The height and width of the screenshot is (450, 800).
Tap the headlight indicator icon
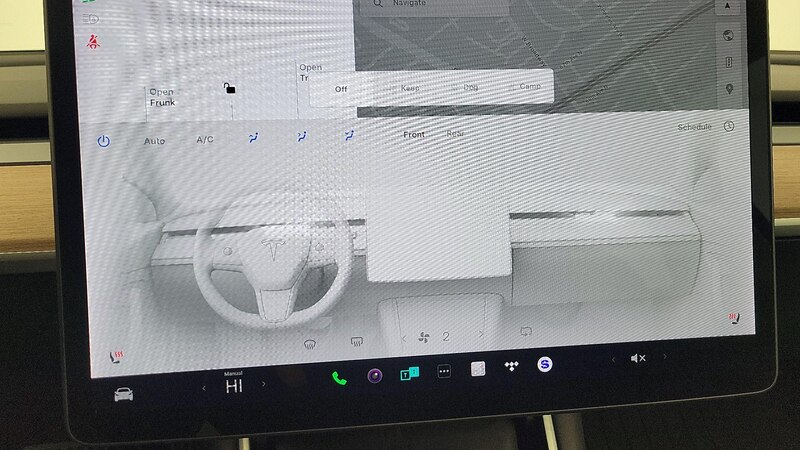click(90, 19)
